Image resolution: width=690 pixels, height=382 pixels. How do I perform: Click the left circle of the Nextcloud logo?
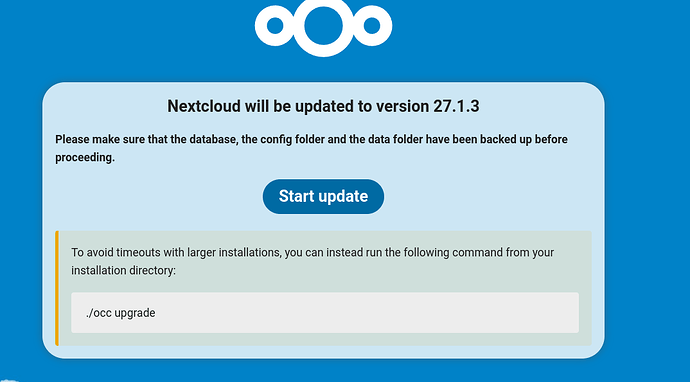pyautogui.click(x=275, y=26)
